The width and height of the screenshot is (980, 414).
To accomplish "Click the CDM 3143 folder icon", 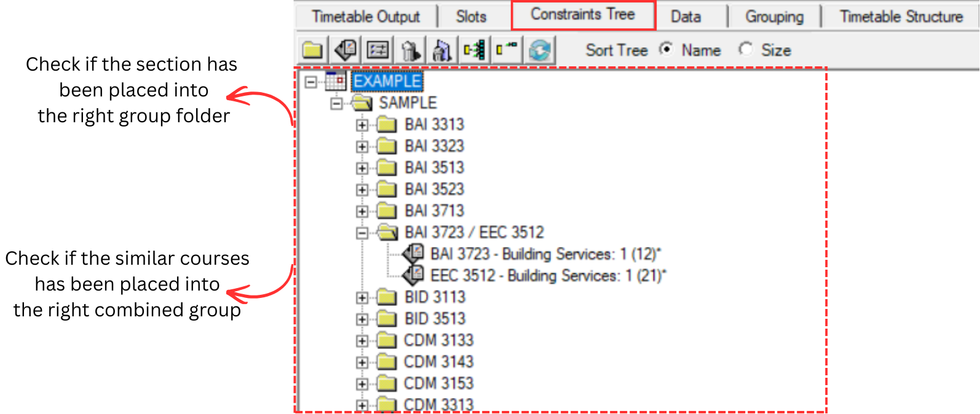I will [x=386, y=362].
